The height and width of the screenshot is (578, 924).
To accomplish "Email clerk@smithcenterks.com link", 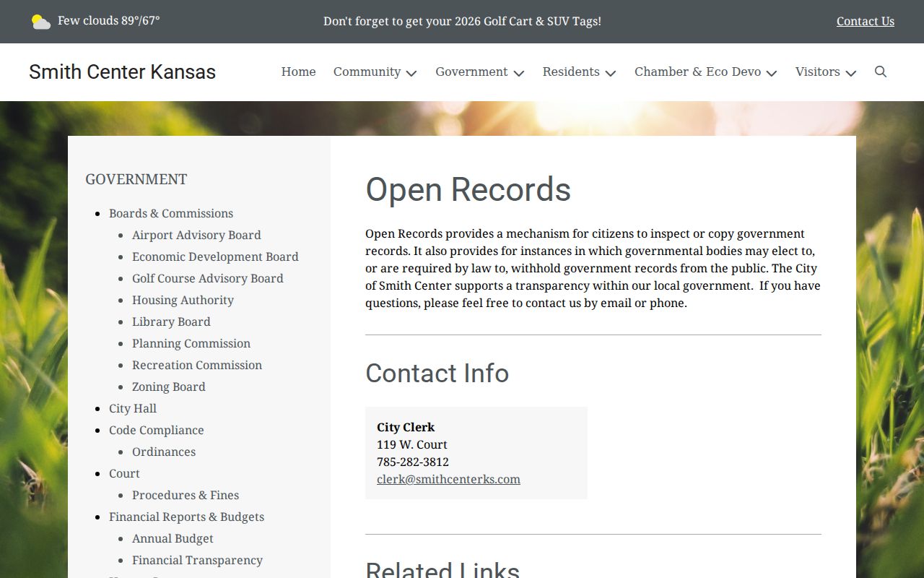I will 448,479.
